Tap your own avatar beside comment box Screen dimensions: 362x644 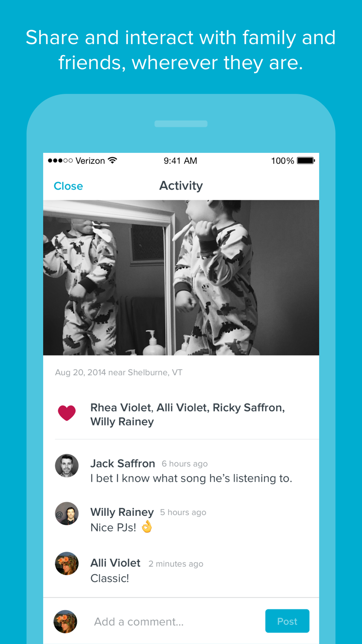(x=66, y=622)
